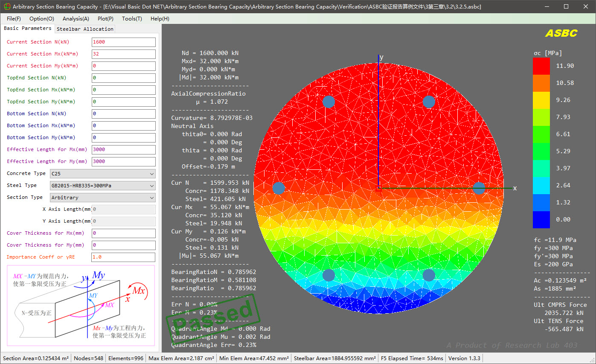Click the Importance Coeff input field

coord(123,257)
